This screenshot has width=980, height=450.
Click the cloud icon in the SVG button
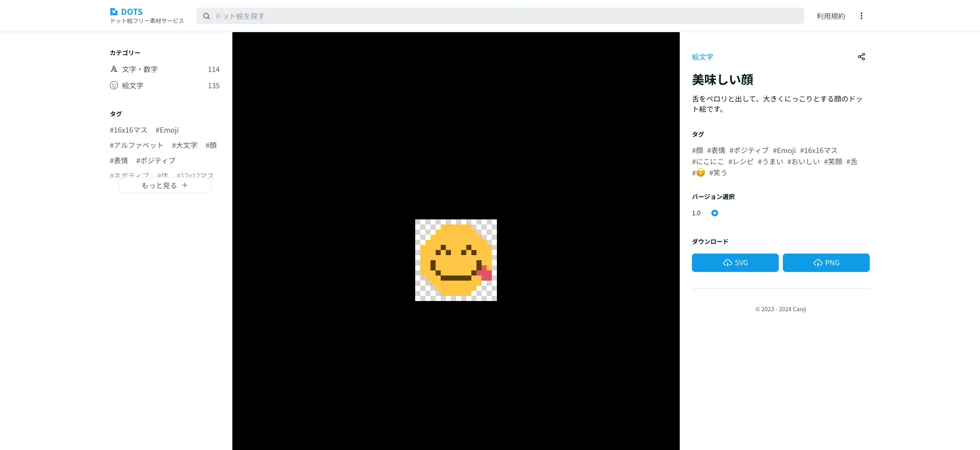coord(727,263)
